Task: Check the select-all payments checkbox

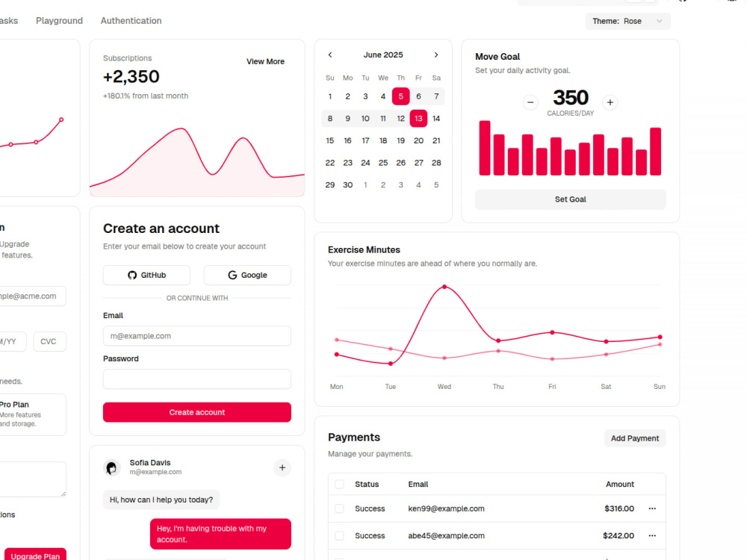Action: pyautogui.click(x=339, y=485)
